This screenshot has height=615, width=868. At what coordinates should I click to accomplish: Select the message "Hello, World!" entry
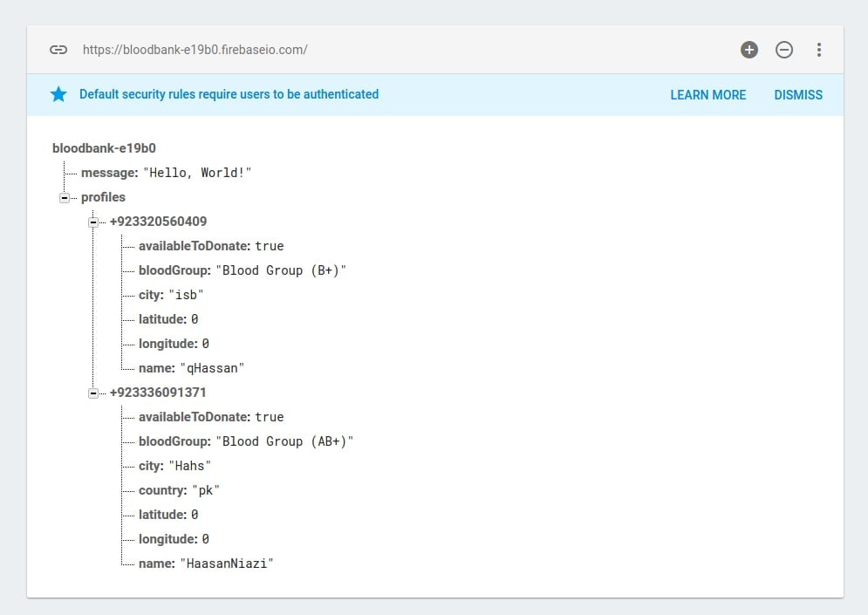point(166,173)
